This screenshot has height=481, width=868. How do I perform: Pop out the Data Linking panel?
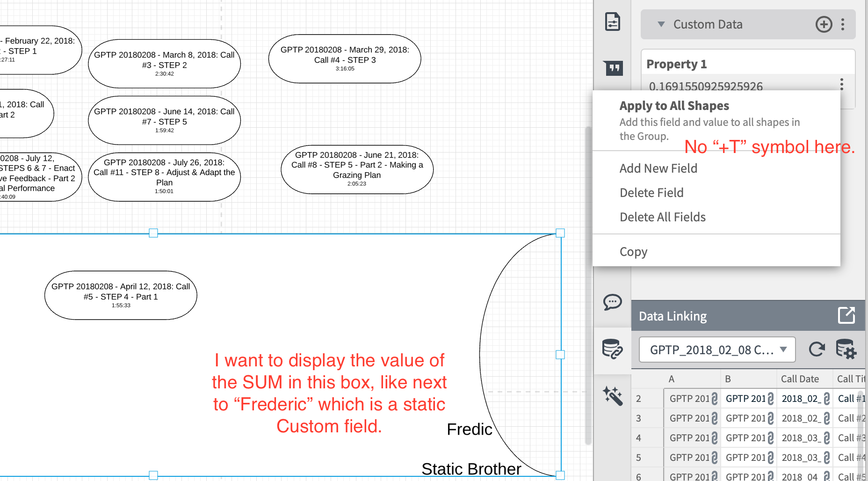point(846,315)
